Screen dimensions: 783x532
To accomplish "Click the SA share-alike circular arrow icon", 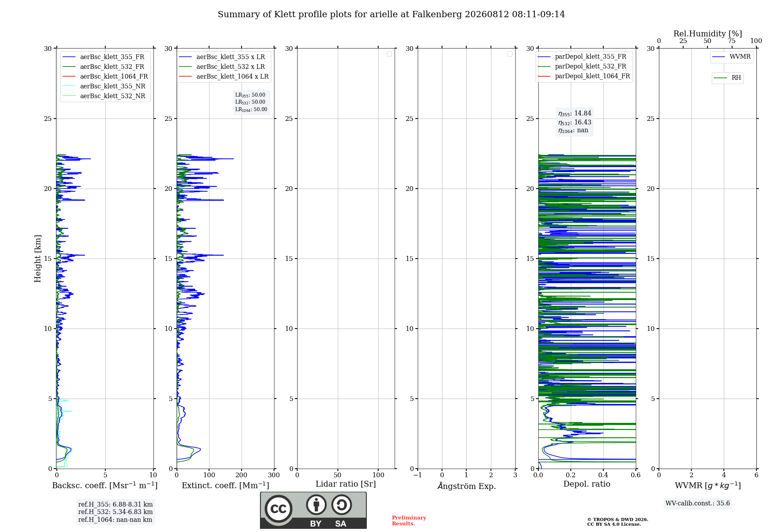I will pyautogui.click(x=342, y=505).
